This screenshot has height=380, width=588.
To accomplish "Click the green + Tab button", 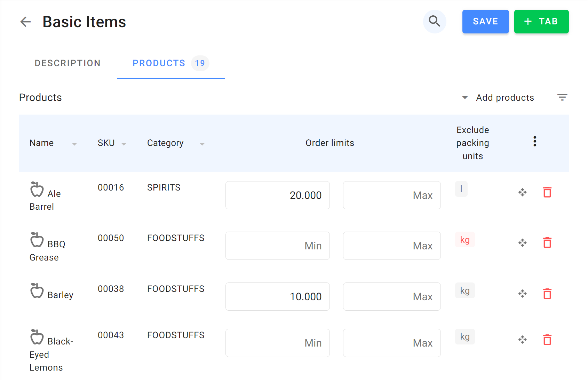I will [x=541, y=22].
